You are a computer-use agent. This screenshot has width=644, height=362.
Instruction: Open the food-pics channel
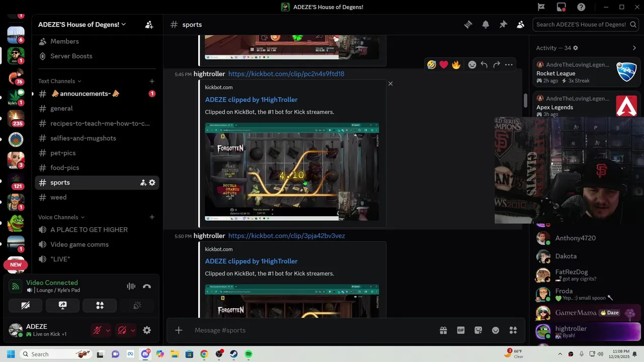pyautogui.click(x=97, y=167)
